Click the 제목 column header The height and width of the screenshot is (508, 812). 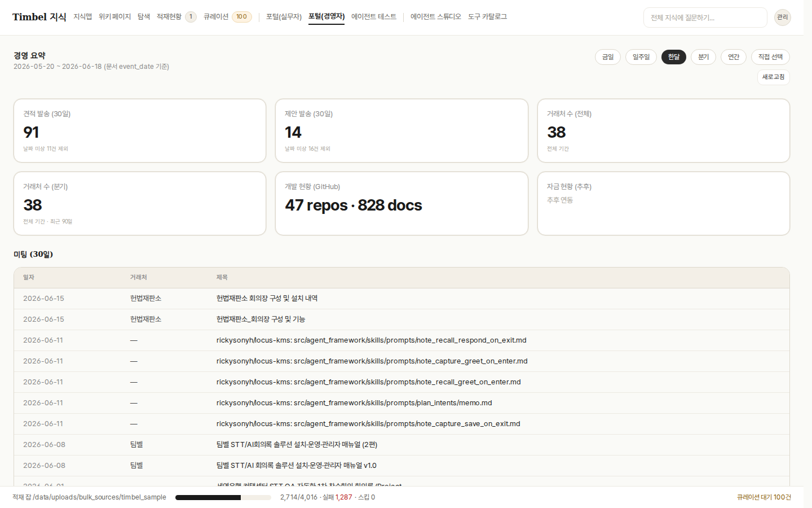pos(222,278)
